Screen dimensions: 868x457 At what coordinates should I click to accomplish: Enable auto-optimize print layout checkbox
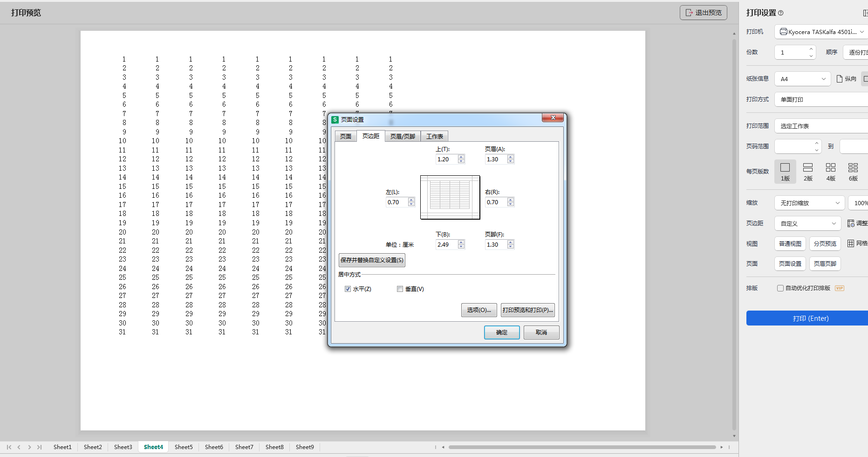[780, 288]
